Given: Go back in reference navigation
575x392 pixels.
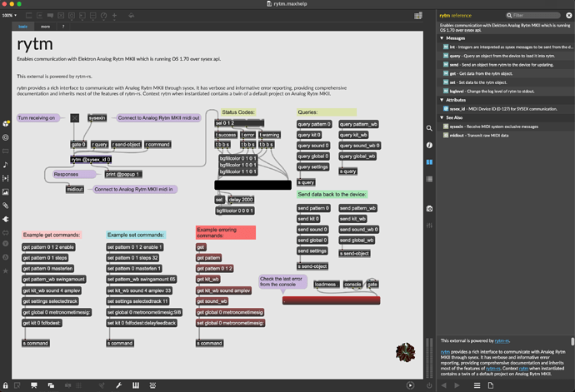Looking at the screenshot, I should click(x=443, y=385).
